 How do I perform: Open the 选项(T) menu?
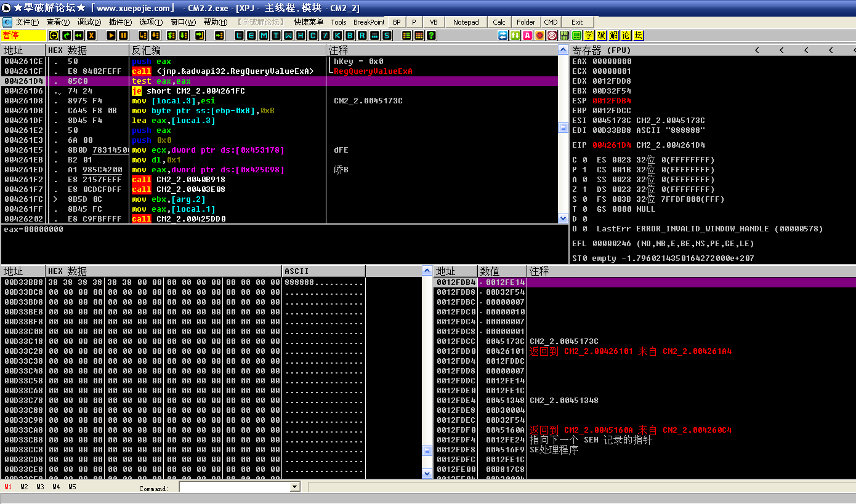[151, 22]
